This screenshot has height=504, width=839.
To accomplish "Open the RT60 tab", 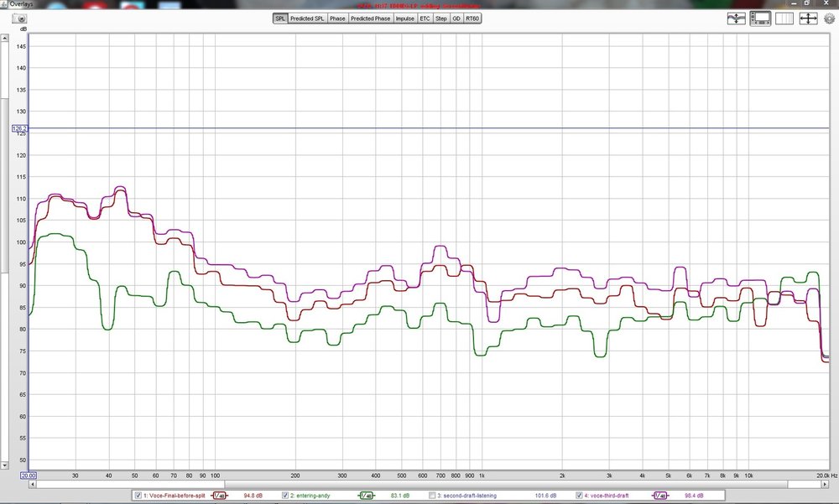I will [x=472, y=18].
